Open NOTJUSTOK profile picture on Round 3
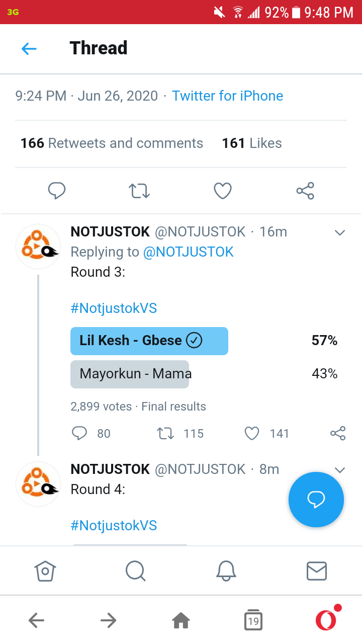 (x=38, y=246)
